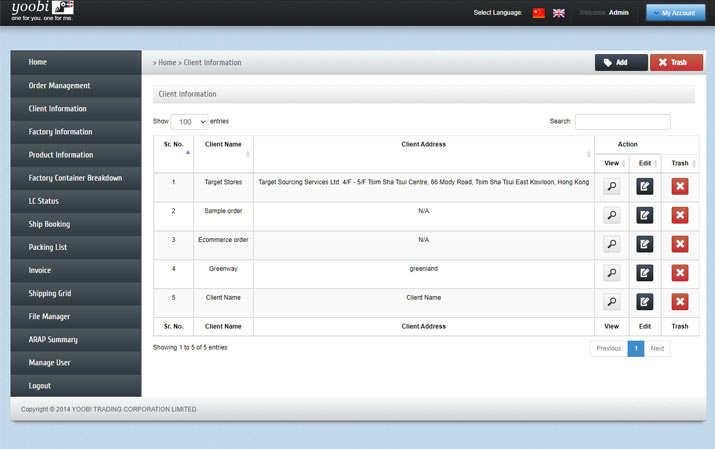Remove Target Stores using the red X icon

[680, 186]
